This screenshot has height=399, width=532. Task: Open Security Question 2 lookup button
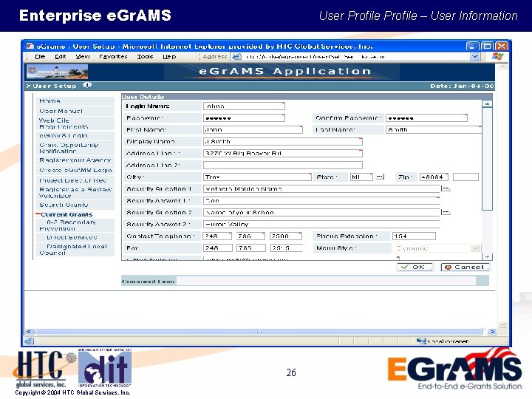pos(446,212)
